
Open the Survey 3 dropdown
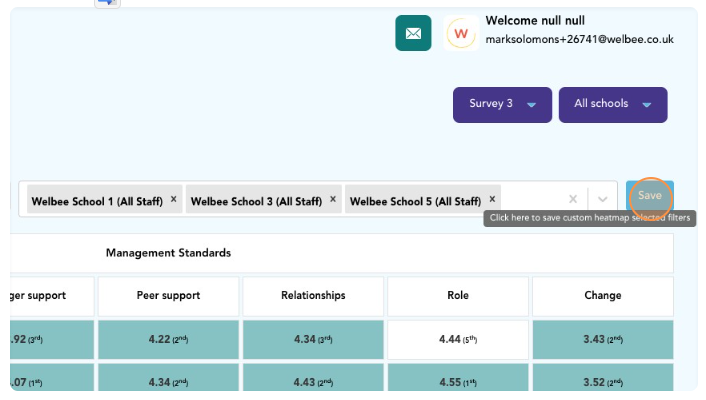pyautogui.click(x=502, y=104)
